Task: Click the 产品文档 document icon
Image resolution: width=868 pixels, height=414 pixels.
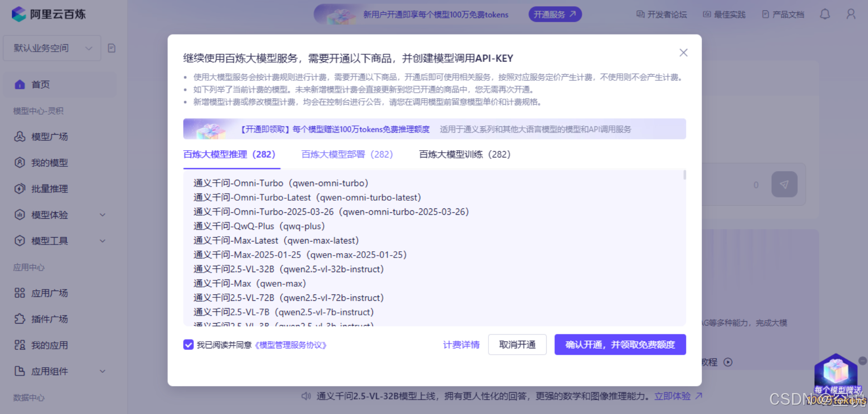Action: tap(765, 15)
